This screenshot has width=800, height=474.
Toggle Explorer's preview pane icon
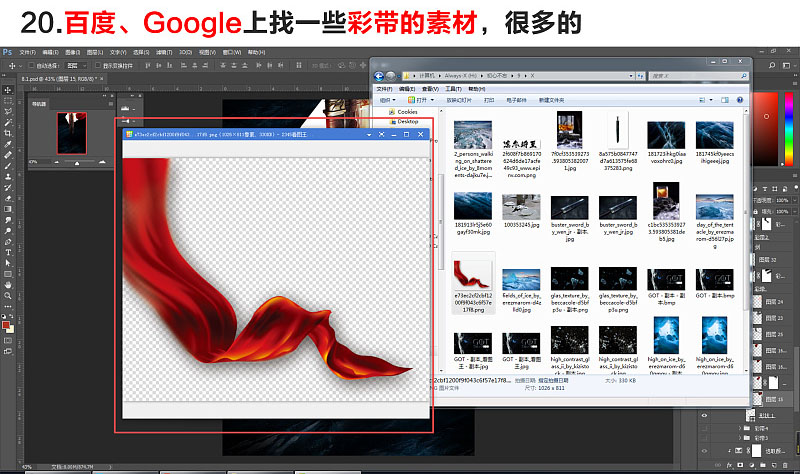pyautogui.click(x=724, y=100)
